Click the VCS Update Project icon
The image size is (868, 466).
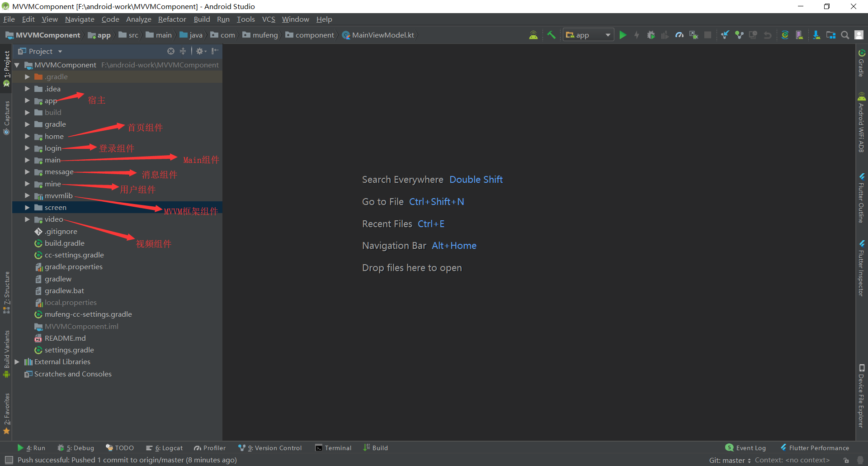click(x=725, y=35)
